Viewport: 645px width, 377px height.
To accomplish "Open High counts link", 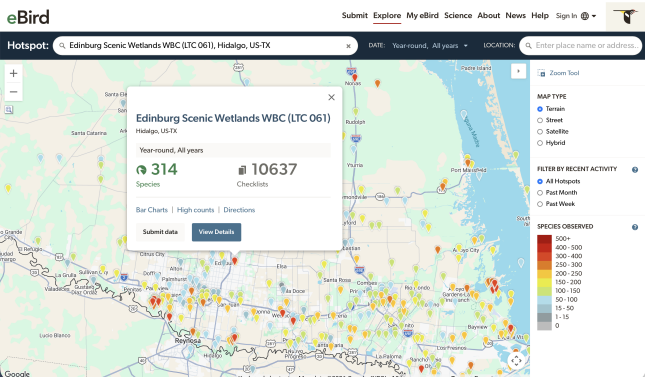I will tap(195, 210).
